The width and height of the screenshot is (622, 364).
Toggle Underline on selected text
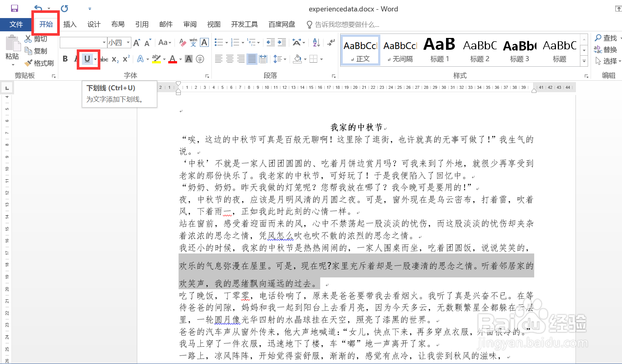(87, 59)
